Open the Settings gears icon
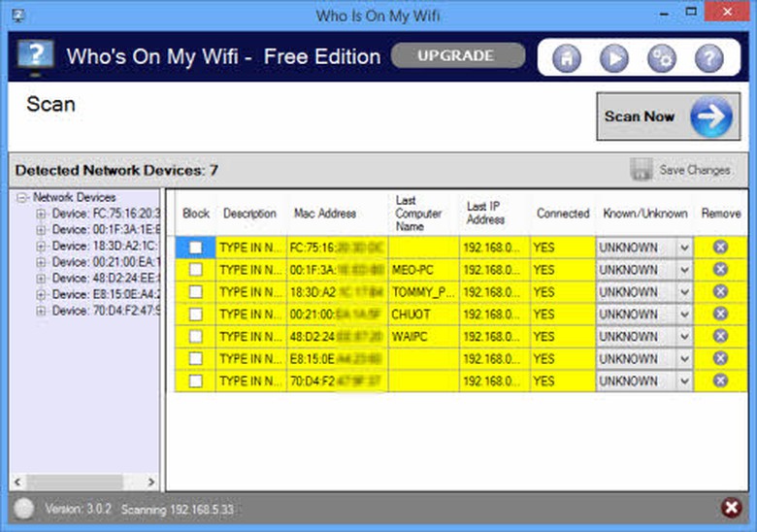Screen dimensions: 757x532 (x=661, y=58)
